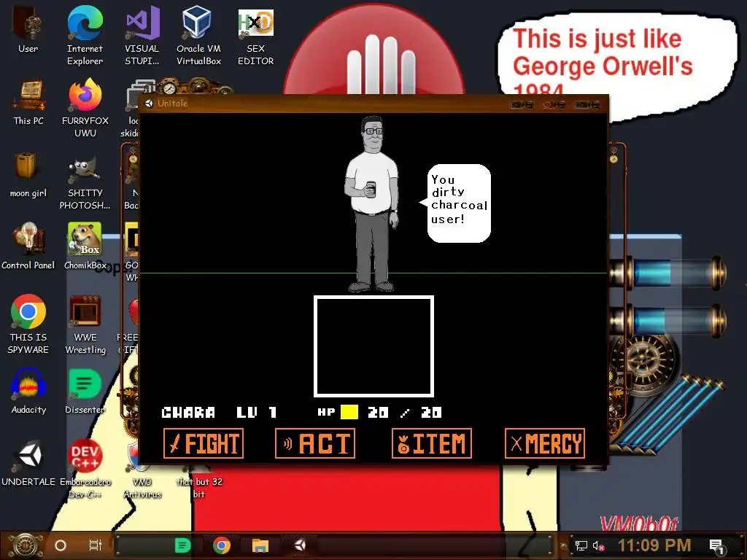Click the FIGHT button in Unitale
The width and height of the screenshot is (747, 560).
[204, 443]
